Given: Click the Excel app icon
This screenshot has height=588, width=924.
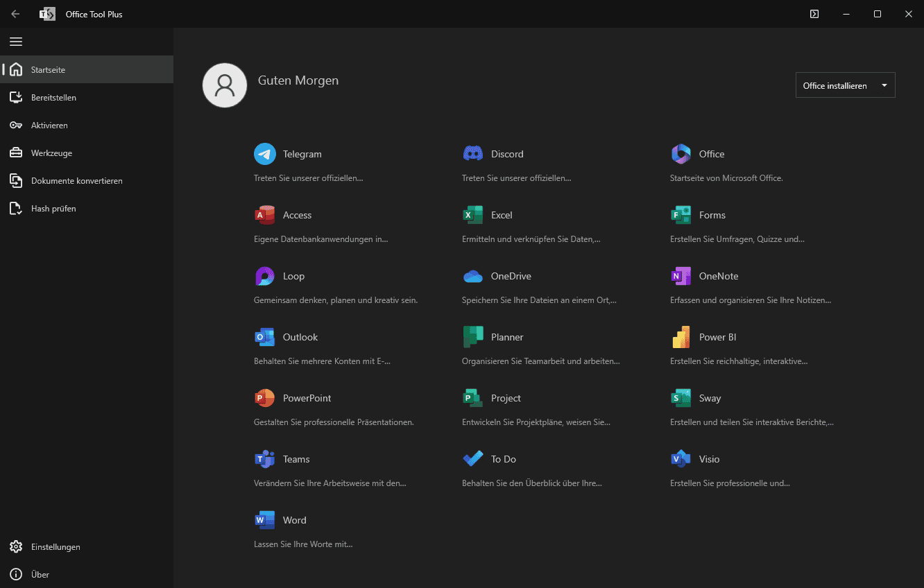Looking at the screenshot, I should pyautogui.click(x=473, y=215).
